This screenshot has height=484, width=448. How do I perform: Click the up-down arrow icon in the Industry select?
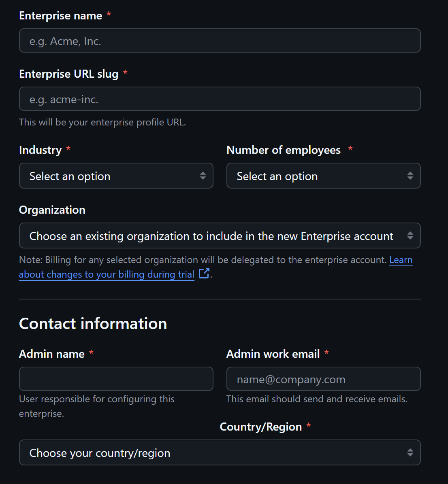tap(203, 176)
